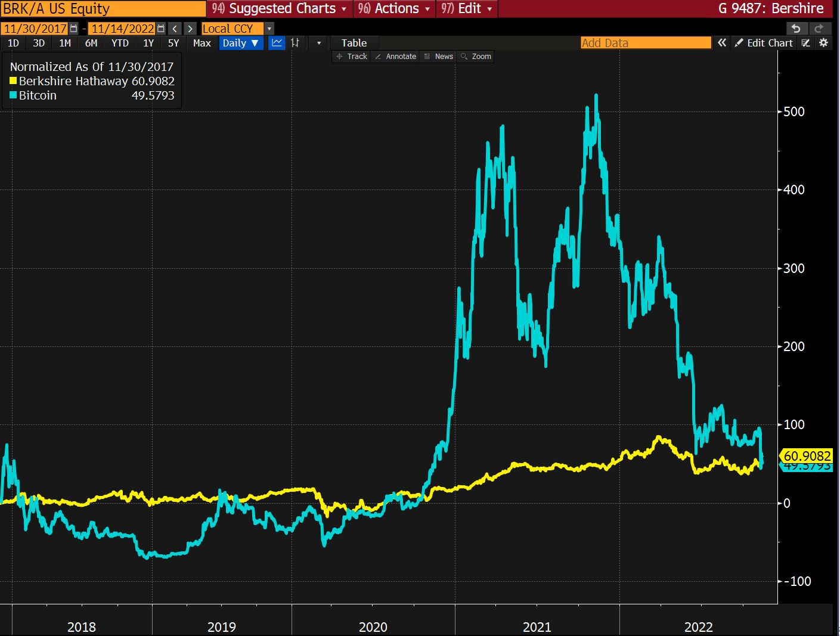840x636 pixels.
Task: Click the yellow Berkshire Hathaway legend swatch
Action: click(13, 81)
